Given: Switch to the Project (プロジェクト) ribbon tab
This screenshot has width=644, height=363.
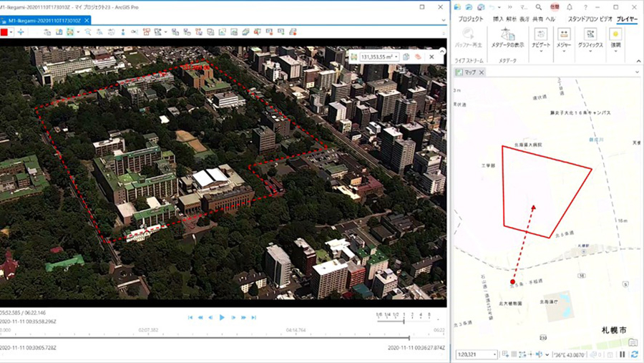Looking at the screenshot, I should coord(471,19).
